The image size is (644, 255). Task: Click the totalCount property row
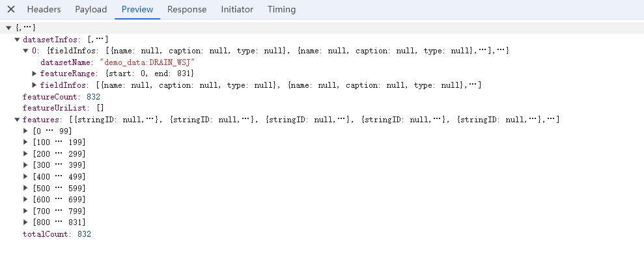57,234
